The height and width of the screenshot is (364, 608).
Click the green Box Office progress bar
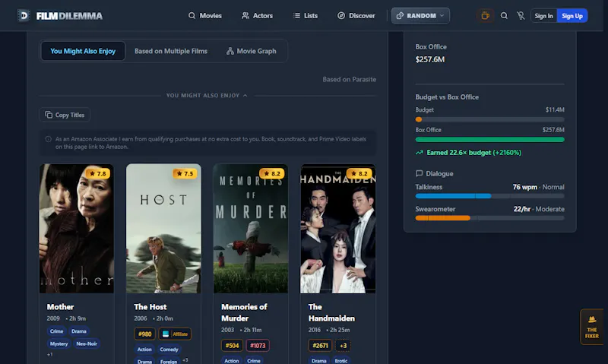click(x=489, y=140)
